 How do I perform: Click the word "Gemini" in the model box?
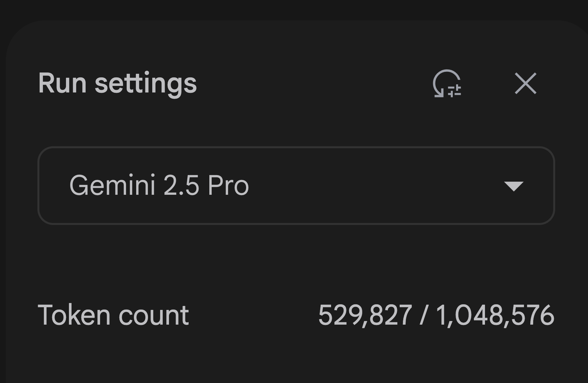coord(112,186)
